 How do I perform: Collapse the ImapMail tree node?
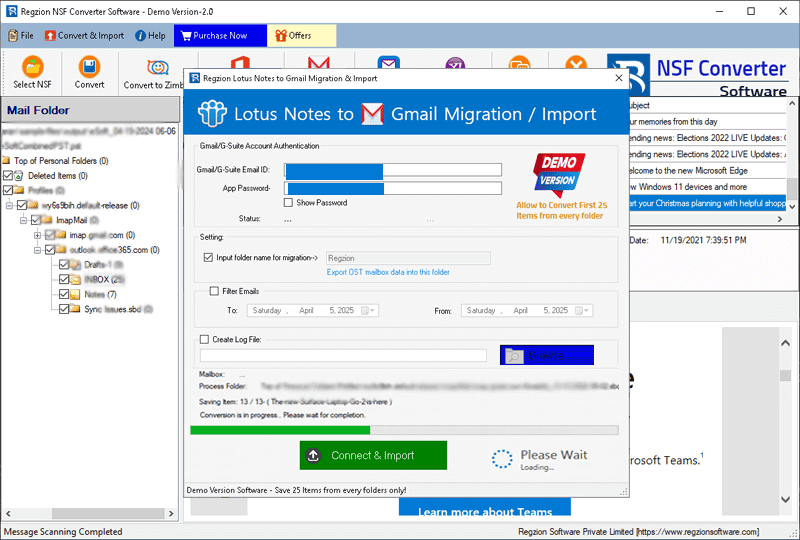pyautogui.click(x=23, y=220)
